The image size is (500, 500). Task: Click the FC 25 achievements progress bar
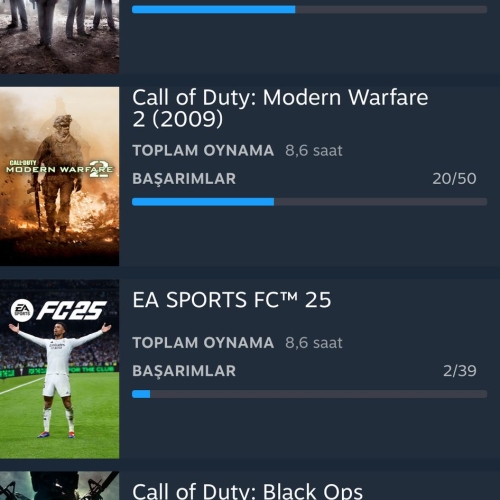tap(309, 394)
